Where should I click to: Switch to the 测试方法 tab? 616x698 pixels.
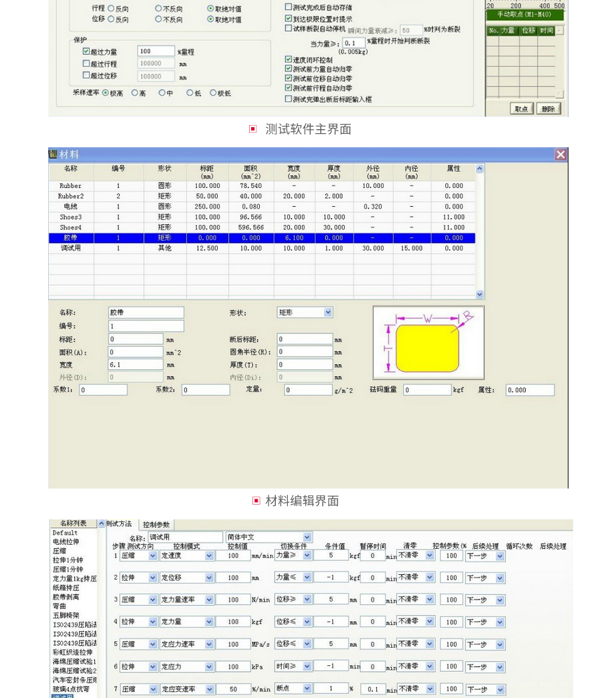[x=119, y=524]
